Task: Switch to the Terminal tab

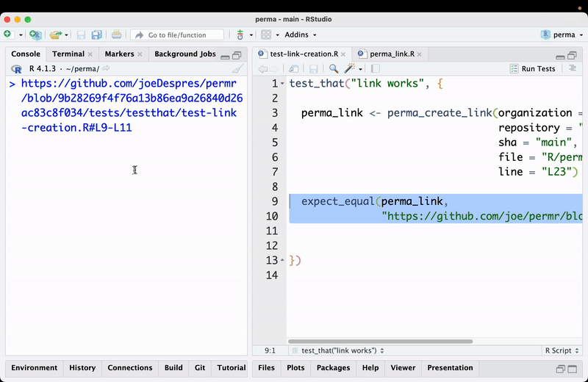Action: click(x=68, y=54)
